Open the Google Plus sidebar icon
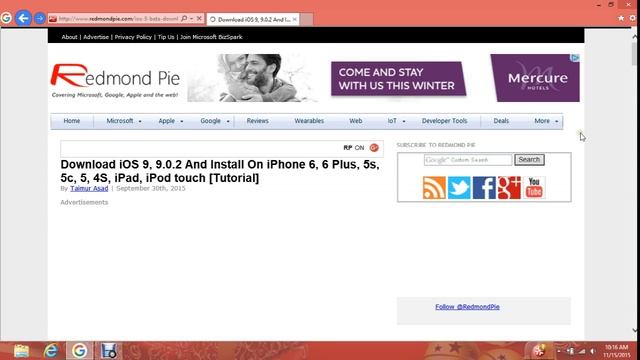This screenshot has width=640, height=360. (x=509, y=188)
